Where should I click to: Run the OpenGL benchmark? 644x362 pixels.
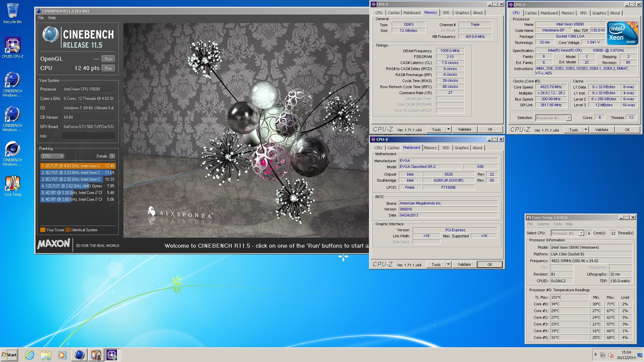pos(108,59)
